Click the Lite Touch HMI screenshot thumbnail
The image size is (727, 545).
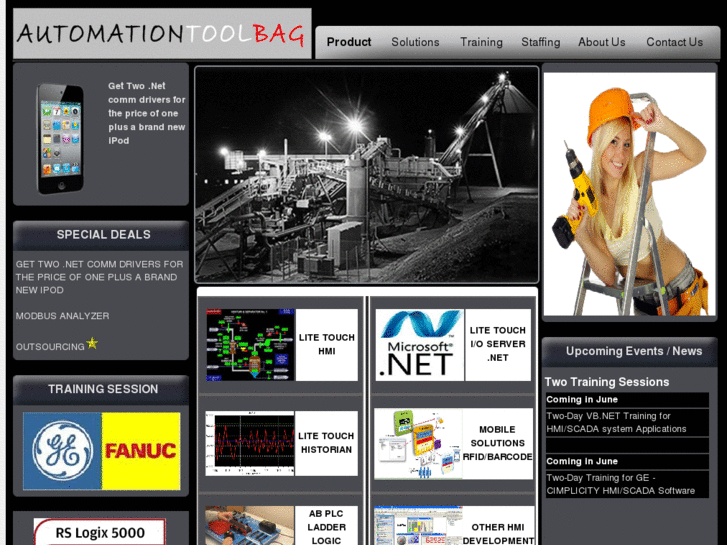point(250,345)
